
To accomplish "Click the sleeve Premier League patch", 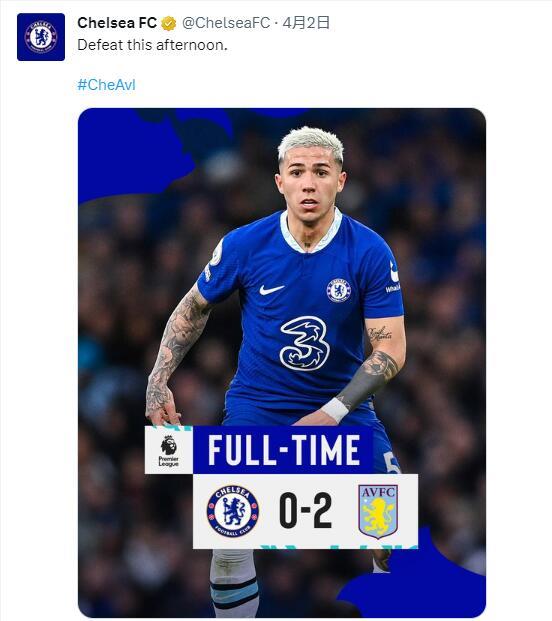I will pos(216,254).
